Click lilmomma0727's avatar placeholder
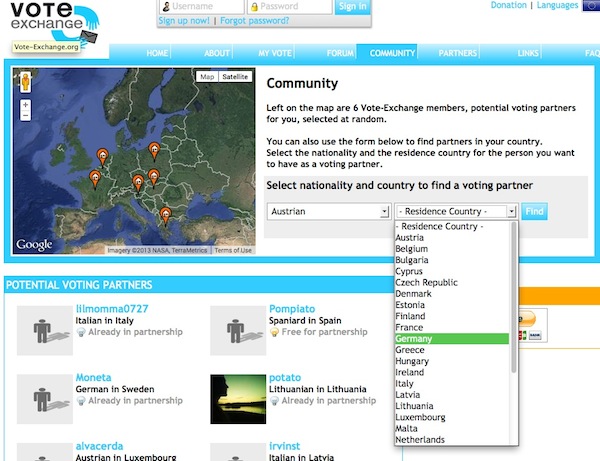This screenshot has width=600, height=461. coord(45,331)
